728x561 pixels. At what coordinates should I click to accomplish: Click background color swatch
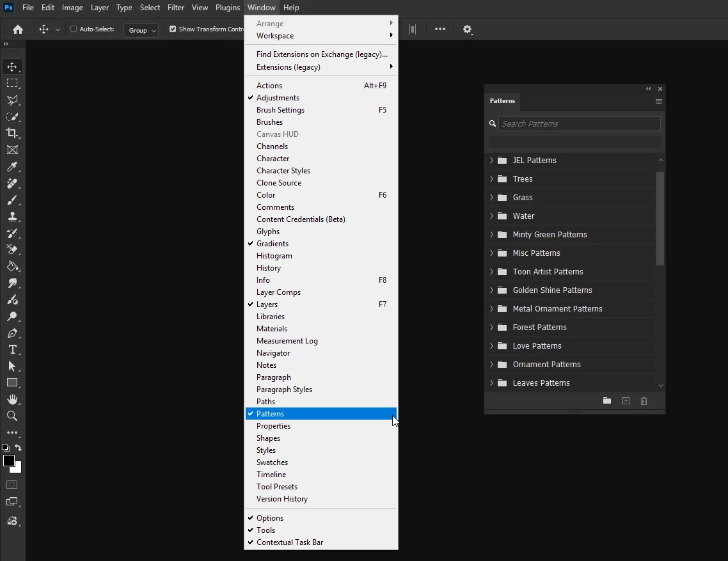18,469
